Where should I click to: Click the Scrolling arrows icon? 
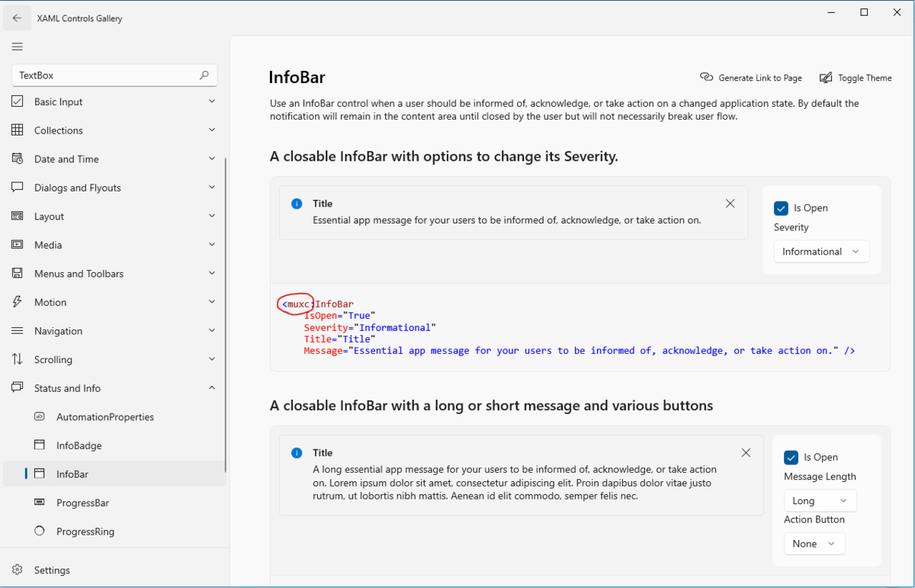(x=18, y=359)
